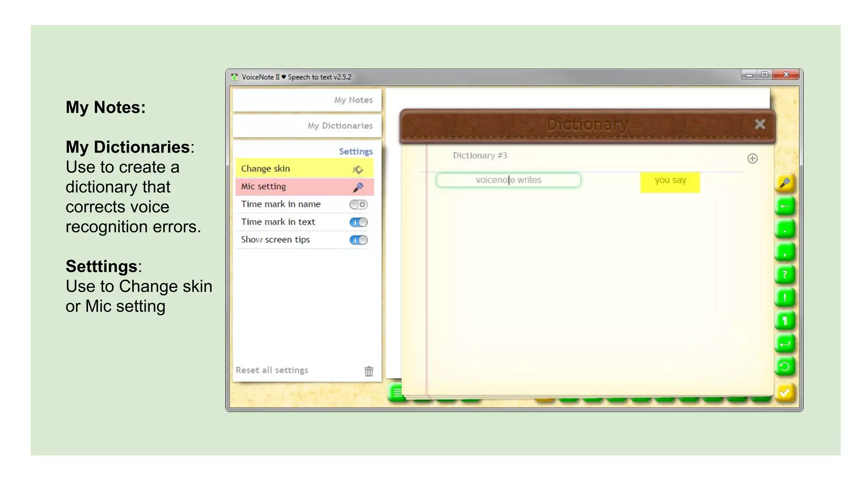Insert a question mark with green button
This screenshot has width=868, height=488.
tap(785, 274)
